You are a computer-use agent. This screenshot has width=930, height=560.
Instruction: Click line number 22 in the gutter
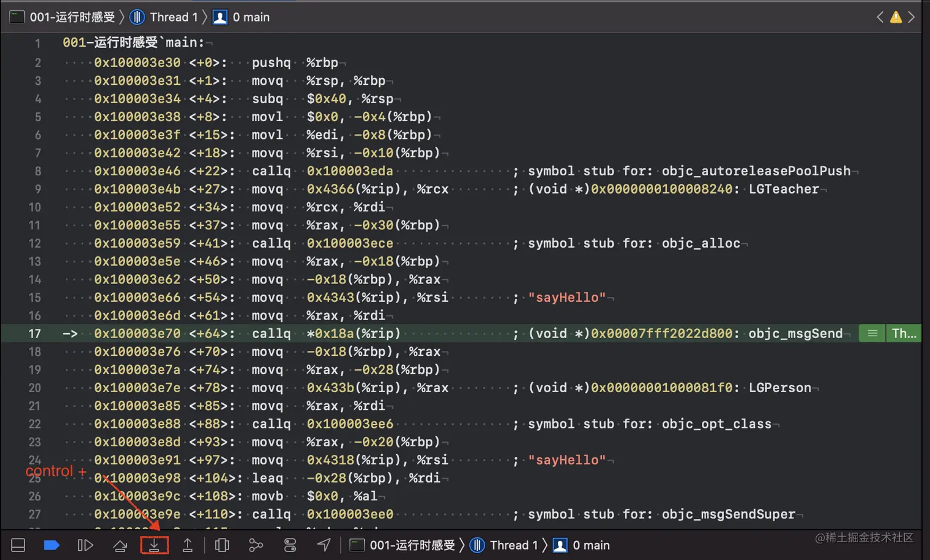pos(34,424)
